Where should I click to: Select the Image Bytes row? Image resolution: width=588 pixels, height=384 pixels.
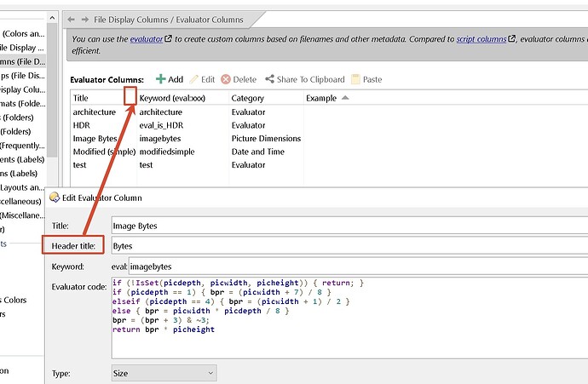click(x=95, y=138)
